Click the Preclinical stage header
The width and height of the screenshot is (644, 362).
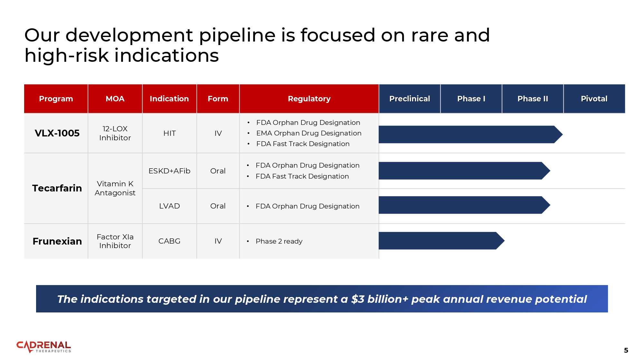pos(409,99)
